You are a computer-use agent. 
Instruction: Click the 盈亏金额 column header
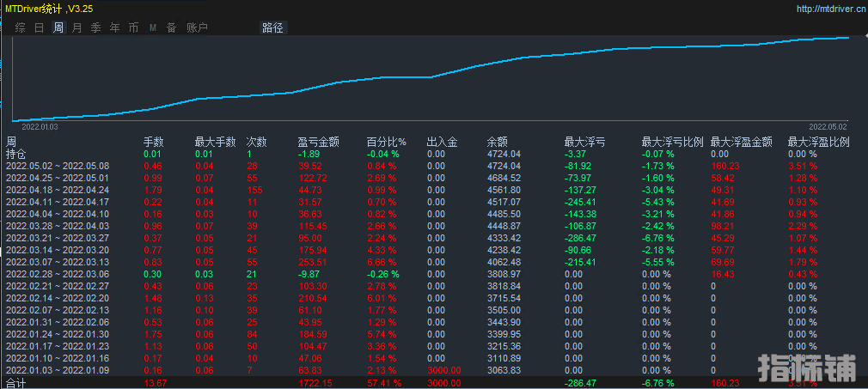(318, 142)
